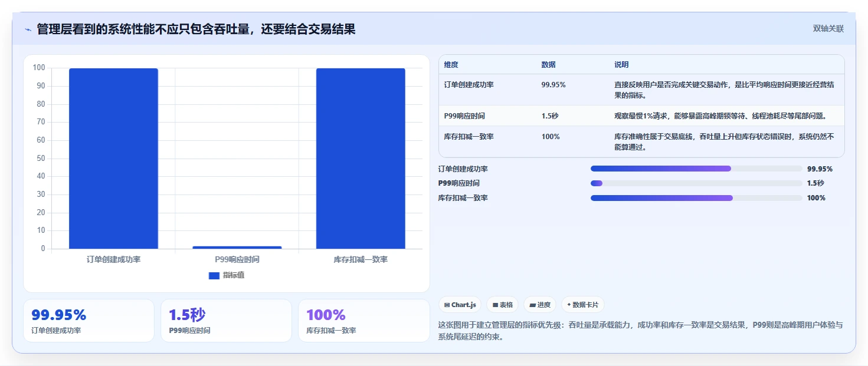Click the 1.5秒 cell in the table

[549, 116]
